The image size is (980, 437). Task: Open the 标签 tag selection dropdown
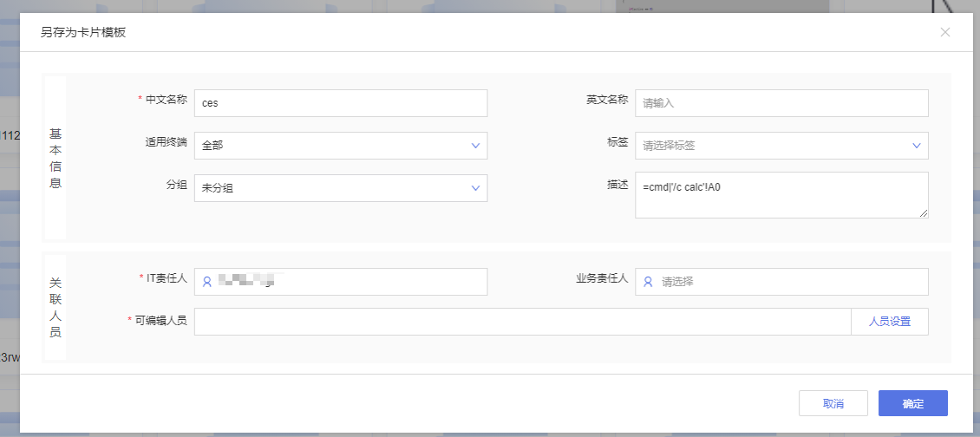click(x=782, y=146)
